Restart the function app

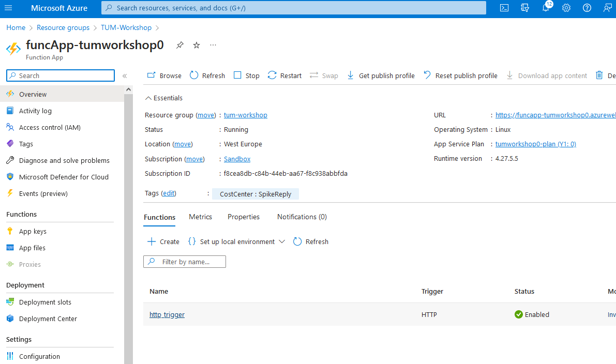pyautogui.click(x=284, y=75)
